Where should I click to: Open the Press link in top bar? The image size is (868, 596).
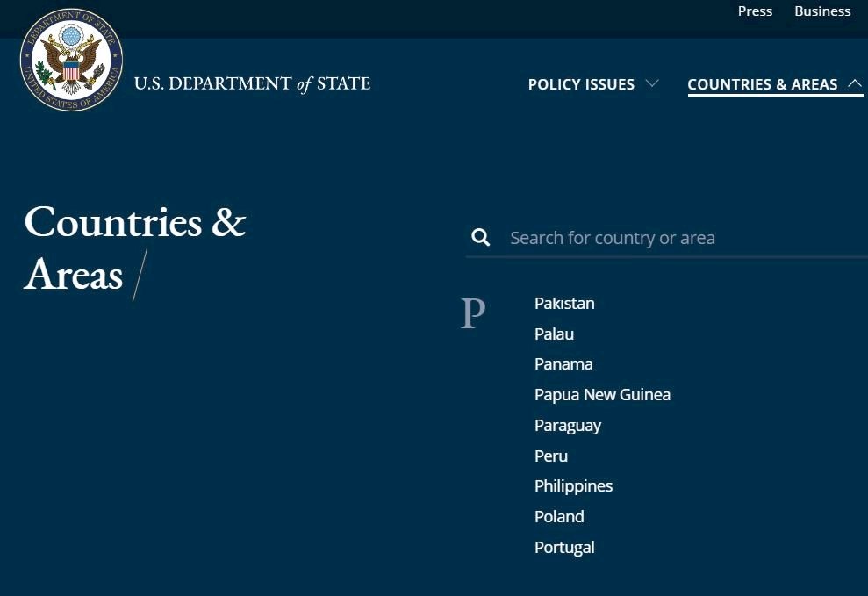755,11
